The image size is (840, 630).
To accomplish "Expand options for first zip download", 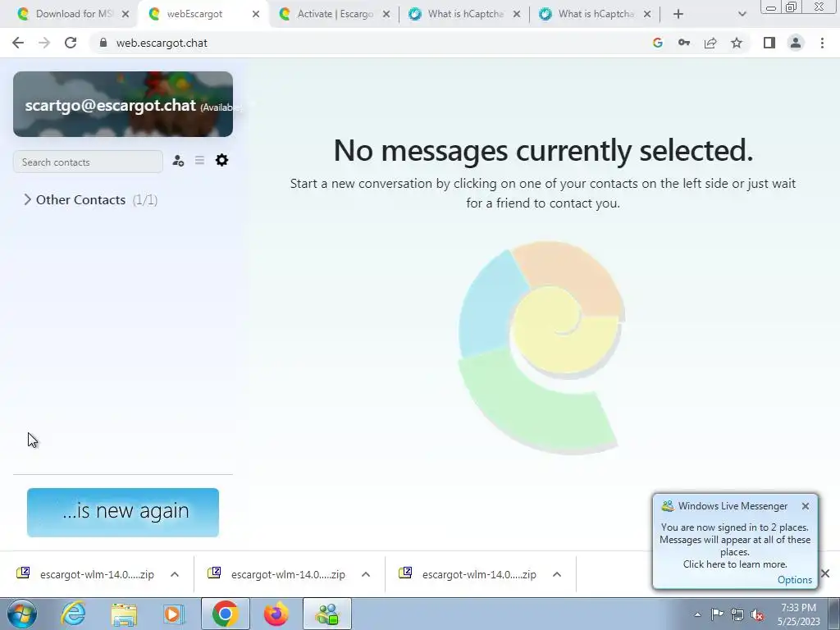I will [175, 574].
